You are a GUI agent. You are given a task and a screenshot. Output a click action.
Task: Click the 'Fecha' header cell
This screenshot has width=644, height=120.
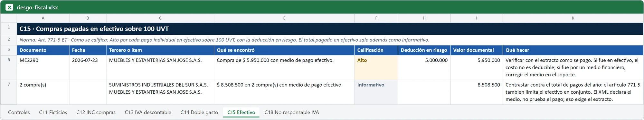coord(88,50)
